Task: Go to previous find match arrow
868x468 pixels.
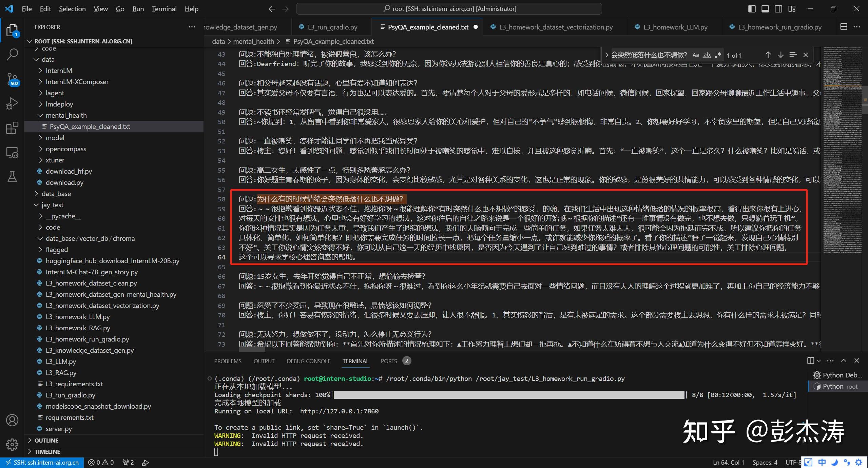Action: (x=768, y=55)
